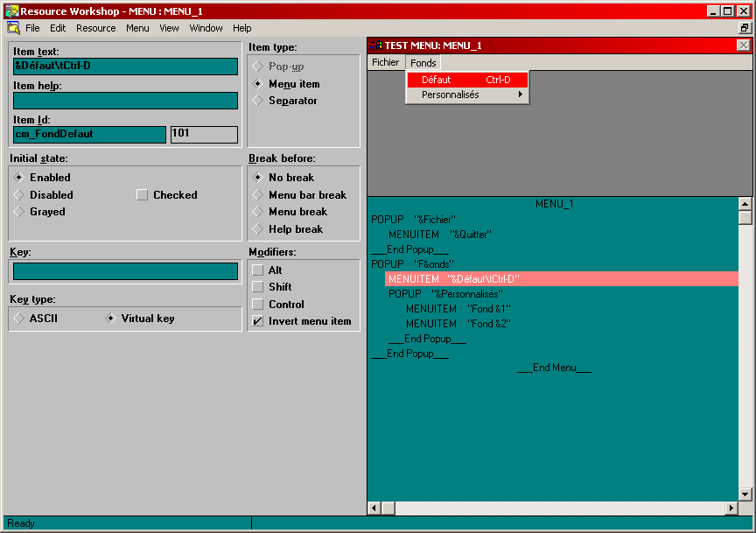Choose the Grayed initial state

coord(18,212)
